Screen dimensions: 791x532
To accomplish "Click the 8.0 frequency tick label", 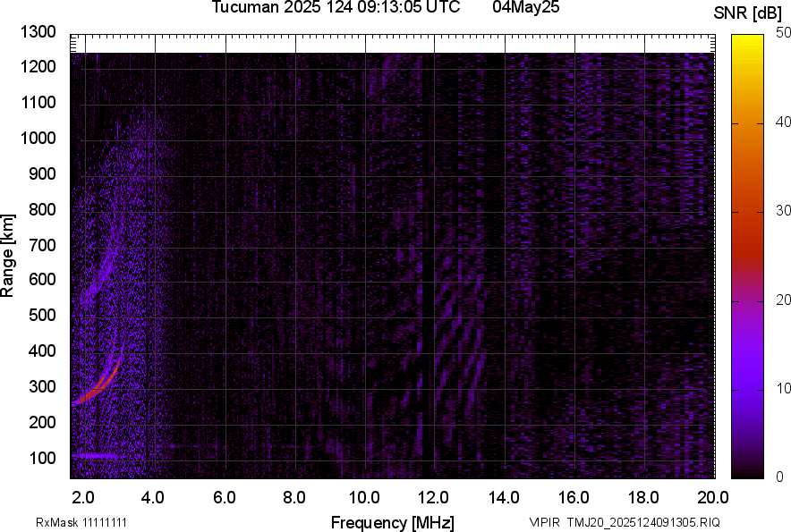I will point(294,498).
